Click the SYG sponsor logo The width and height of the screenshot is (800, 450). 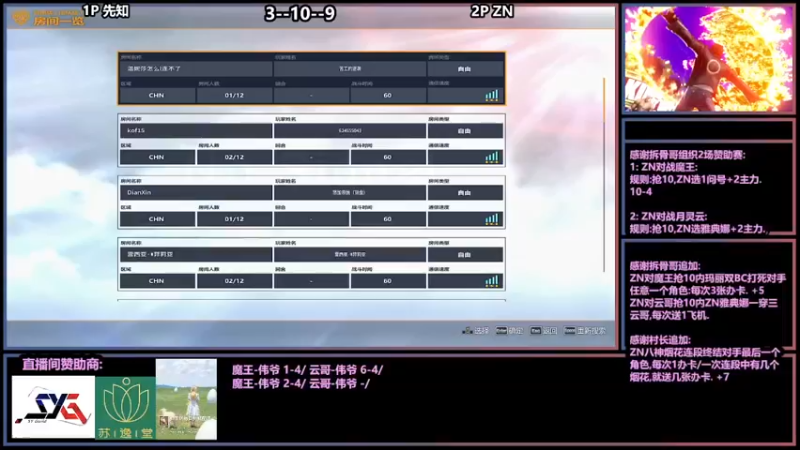tap(53, 407)
